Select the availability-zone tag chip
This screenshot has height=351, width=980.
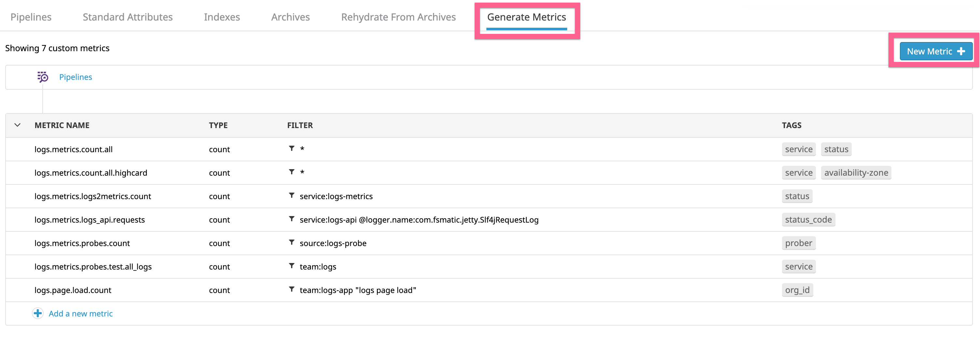coord(856,172)
